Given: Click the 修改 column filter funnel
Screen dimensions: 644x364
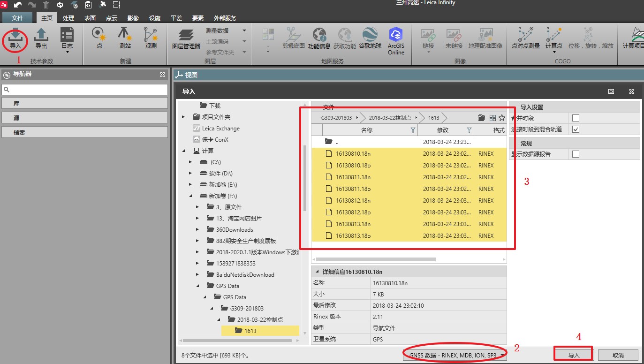Looking at the screenshot, I should coord(469,130).
